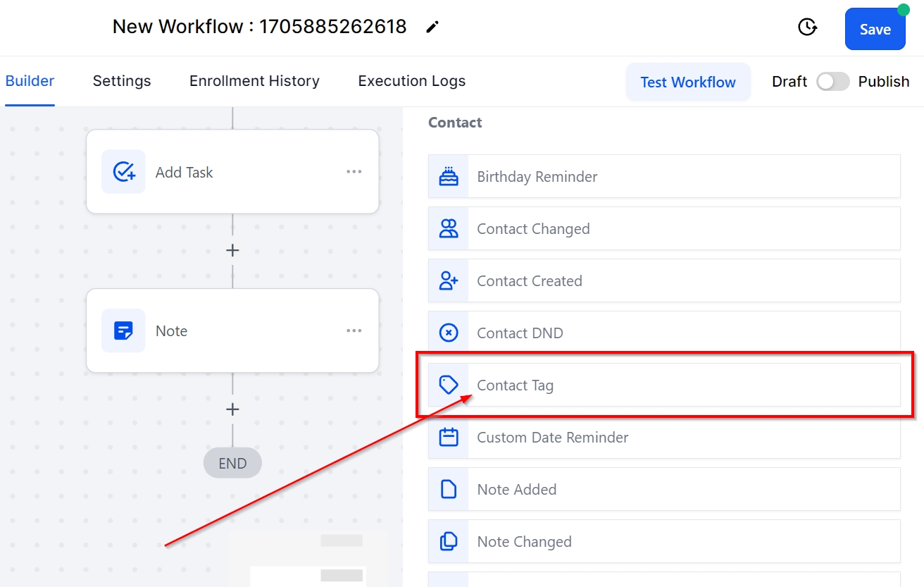Screen dimensions: 924x587
Task: Click the Note Changed copy icon
Action: (449, 541)
